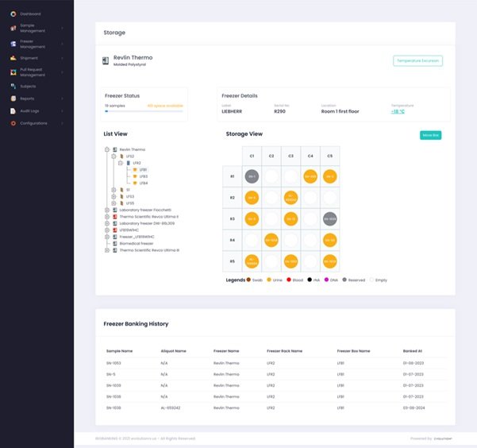477x448 pixels.
Task: Expand the Reports menu chevron
Action: click(63, 98)
